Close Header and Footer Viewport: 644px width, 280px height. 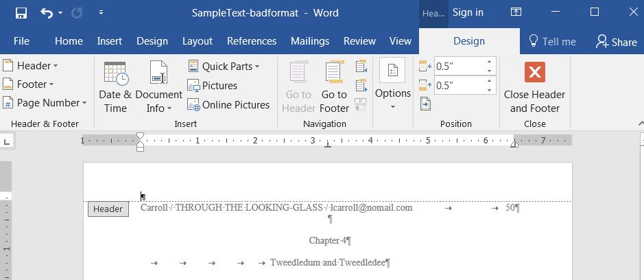pyautogui.click(x=534, y=87)
